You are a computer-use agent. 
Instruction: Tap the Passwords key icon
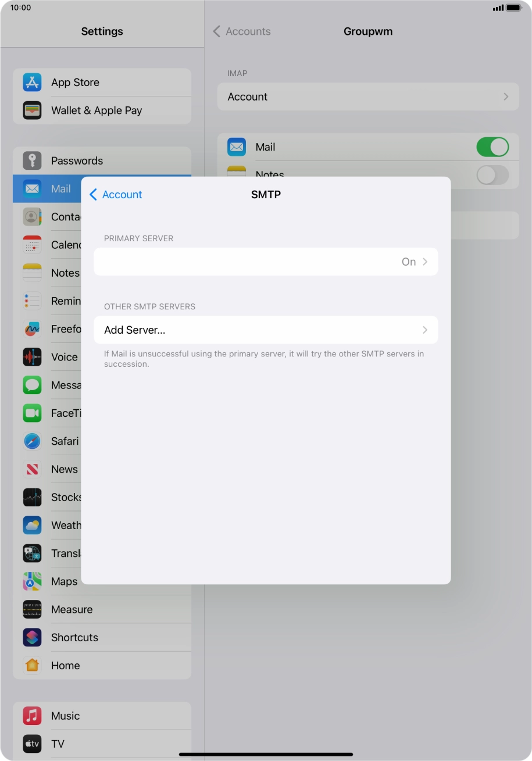pos(32,161)
